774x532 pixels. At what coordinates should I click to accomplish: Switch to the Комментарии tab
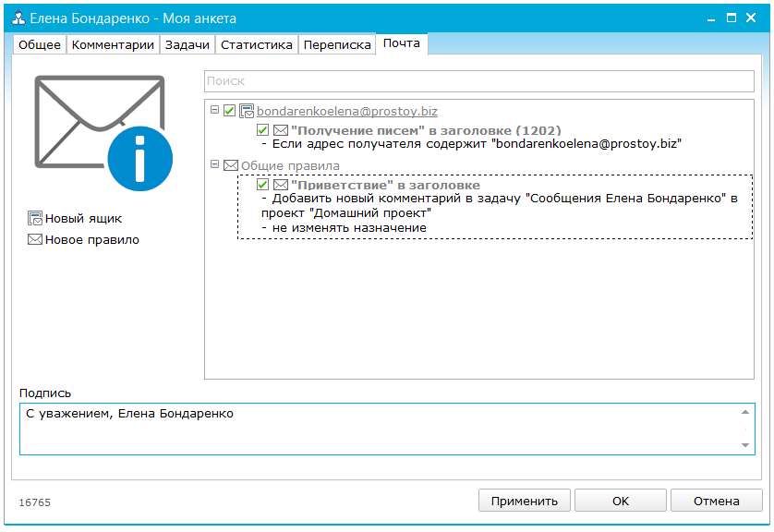(113, 44)
